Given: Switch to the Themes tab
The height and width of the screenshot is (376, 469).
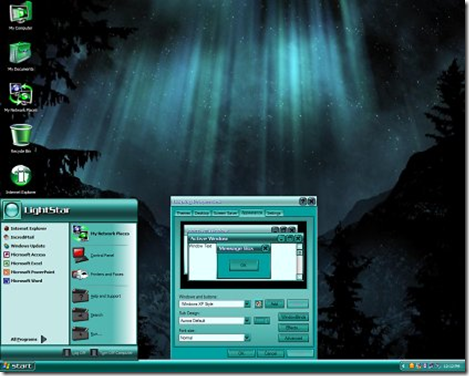Looking at the screenshot, I should (183, 213).
